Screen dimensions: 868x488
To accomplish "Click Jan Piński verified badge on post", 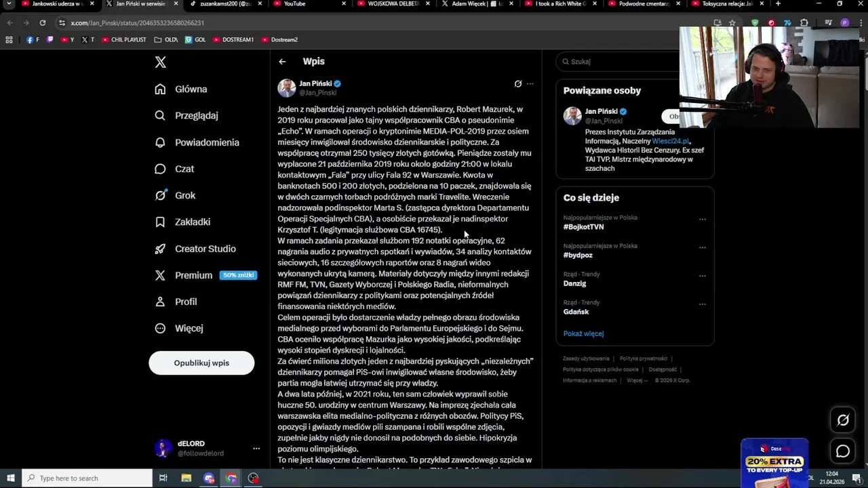I will tap(337, 84).
